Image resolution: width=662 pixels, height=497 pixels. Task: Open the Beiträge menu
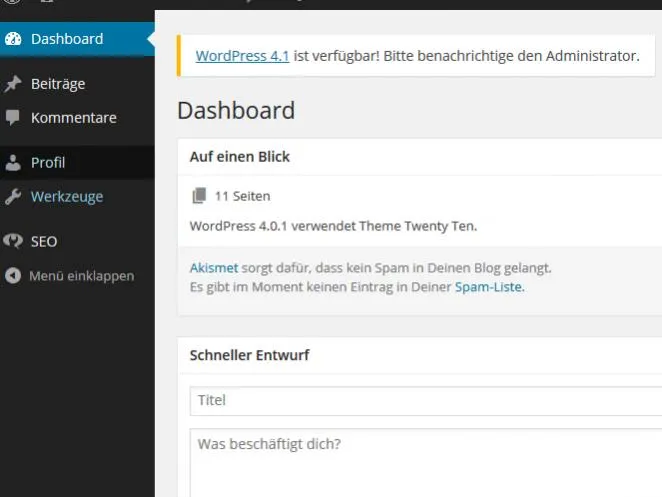tap(77, 84)
